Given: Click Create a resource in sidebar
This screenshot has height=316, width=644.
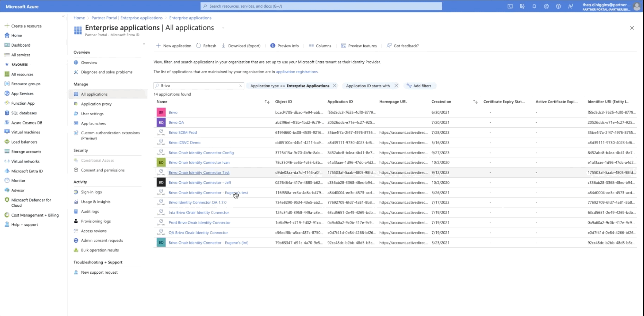Looking at the screenshot, I should (x=26, y=26).
